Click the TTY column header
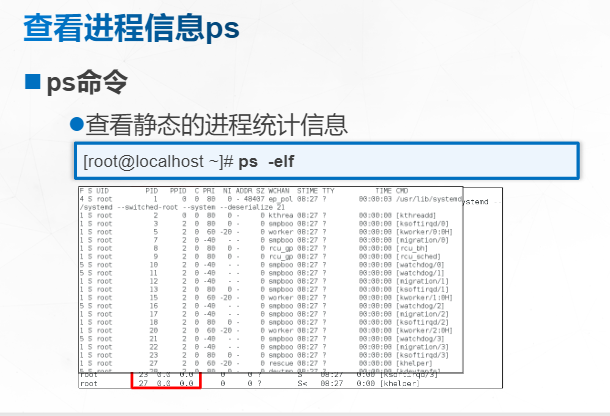Screen dimensions: 610x416 328,191
